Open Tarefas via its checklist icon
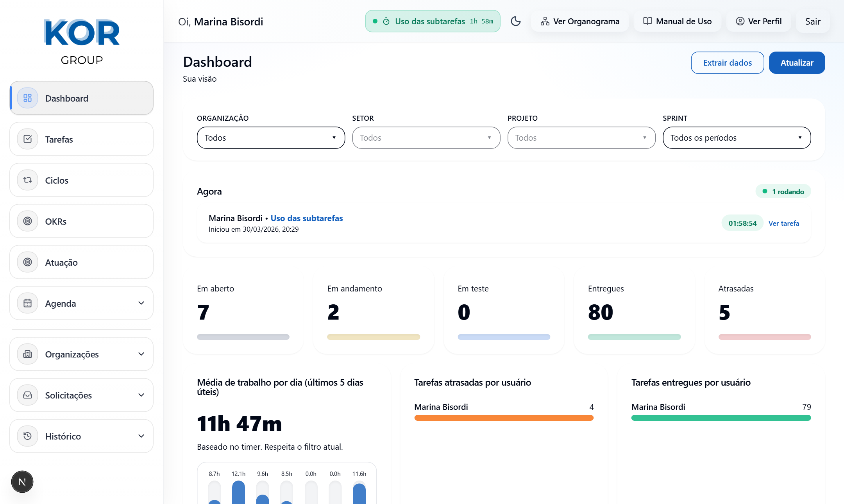Image resolution: width=844 pixels, height=504 pixels. pos(27,139)
